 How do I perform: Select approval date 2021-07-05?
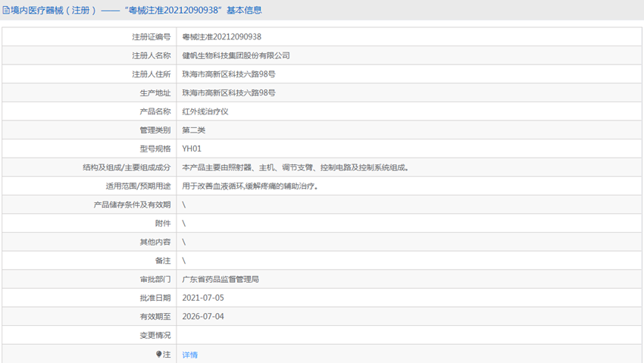(203, 298)
